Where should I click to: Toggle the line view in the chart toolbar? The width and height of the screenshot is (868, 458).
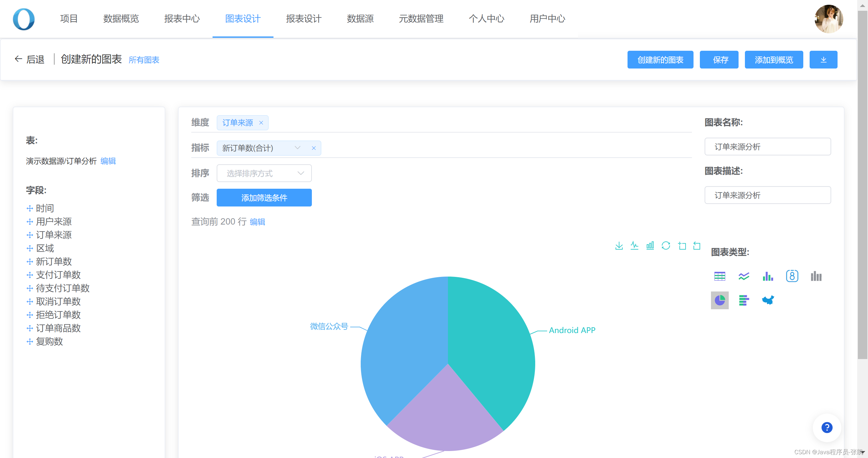(635, 245)
